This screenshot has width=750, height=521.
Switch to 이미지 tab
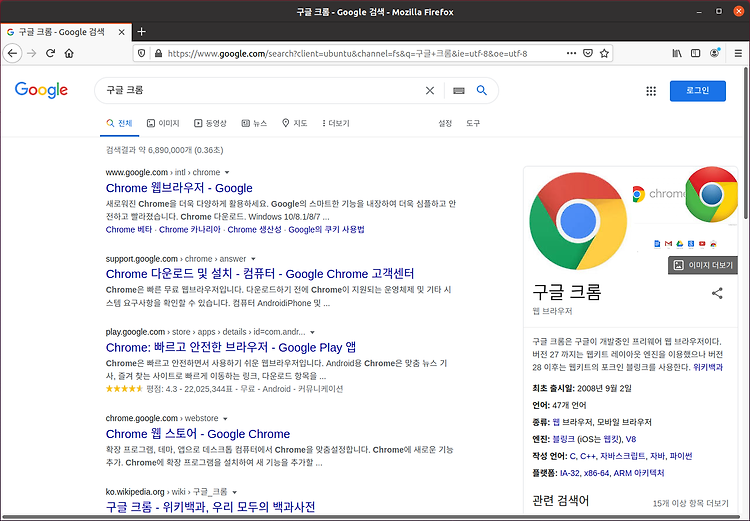click(x=163, y=123)
